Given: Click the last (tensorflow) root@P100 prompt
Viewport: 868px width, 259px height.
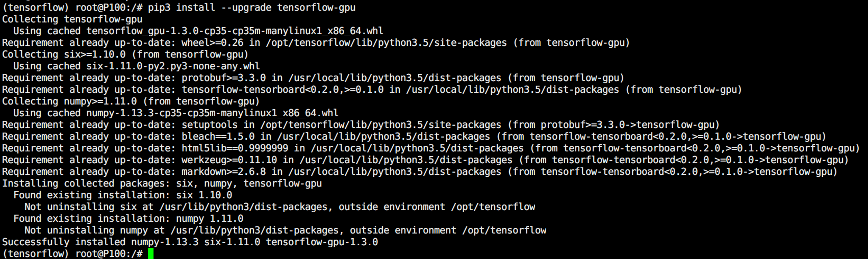Looking at the screenshot, I should 72,254.
